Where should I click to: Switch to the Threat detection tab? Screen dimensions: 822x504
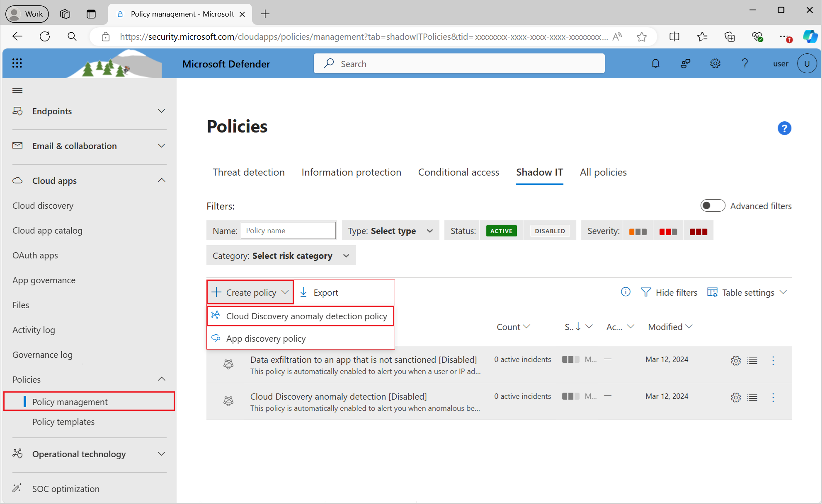(x=248, y=172)
